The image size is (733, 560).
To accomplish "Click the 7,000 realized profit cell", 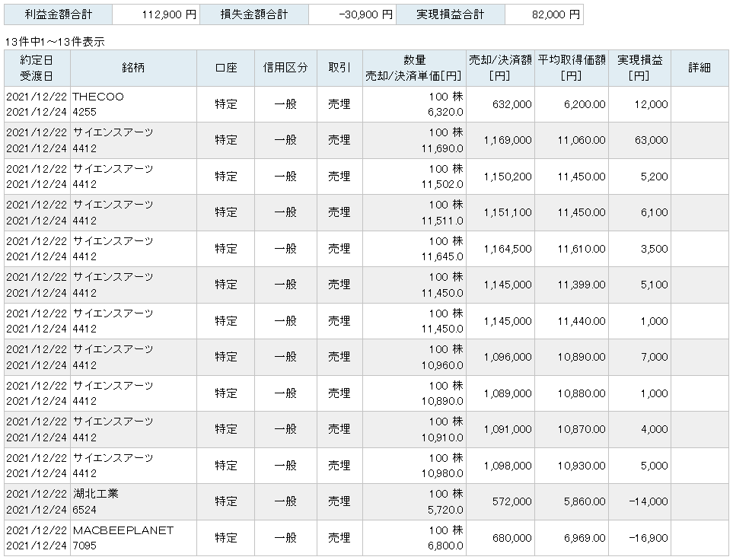I will click(x=639, y=357).
